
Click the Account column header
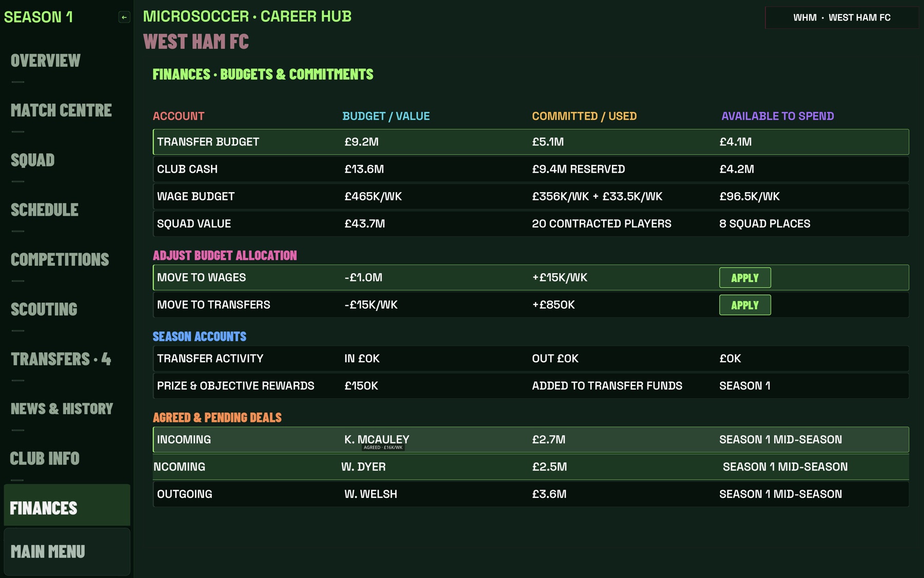tap(179, 116)
